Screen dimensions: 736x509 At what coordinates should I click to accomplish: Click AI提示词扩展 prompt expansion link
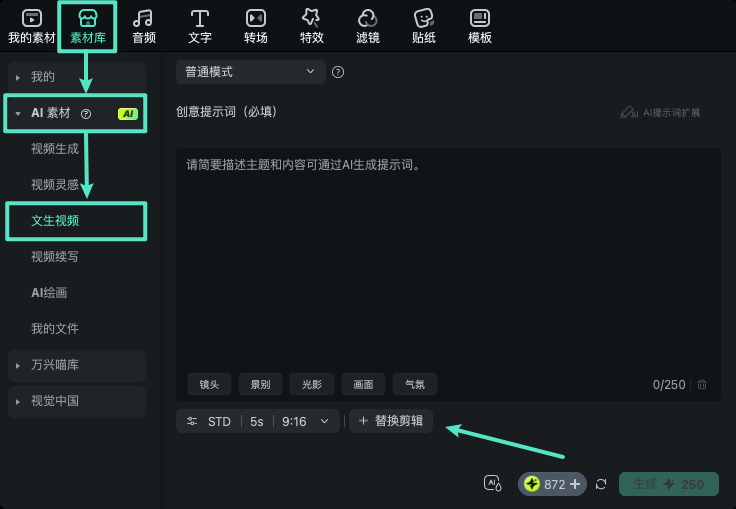pyautogui.click(x=660, y=113)
